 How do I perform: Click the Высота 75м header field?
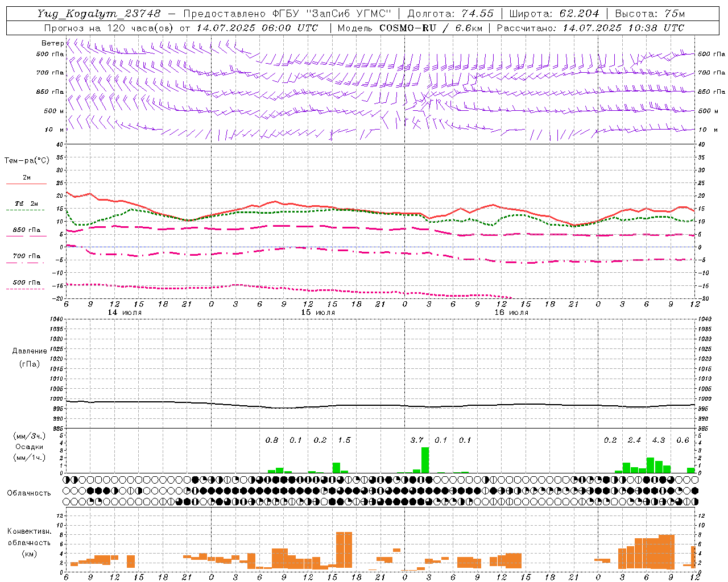pyautogui.click(x=650, y=14)
